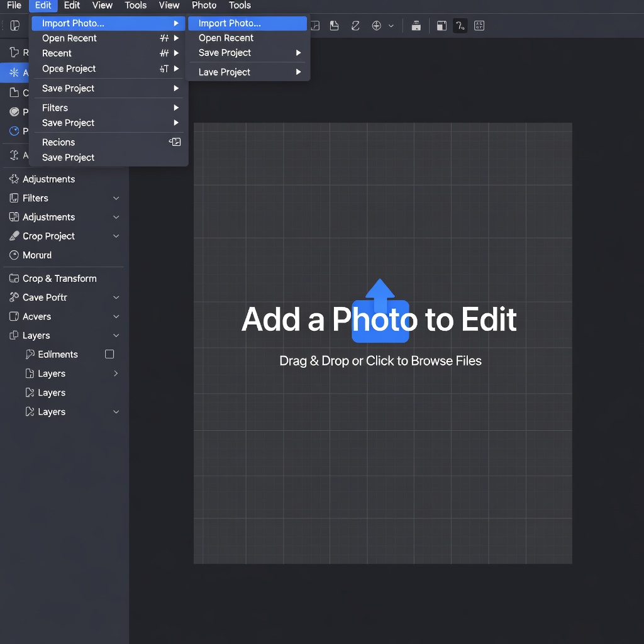Click the save document icon in the toolbar
644x644 pixels.
pos(335,25)
